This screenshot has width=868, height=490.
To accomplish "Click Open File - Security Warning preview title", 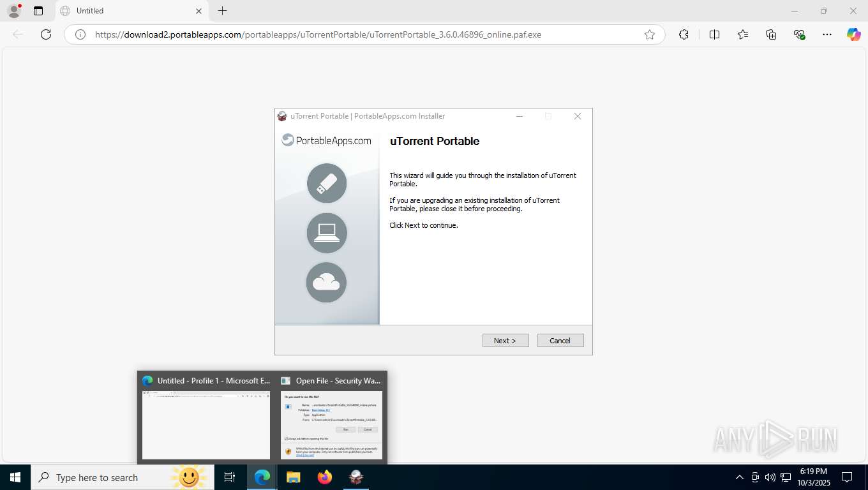I will 338,381.
